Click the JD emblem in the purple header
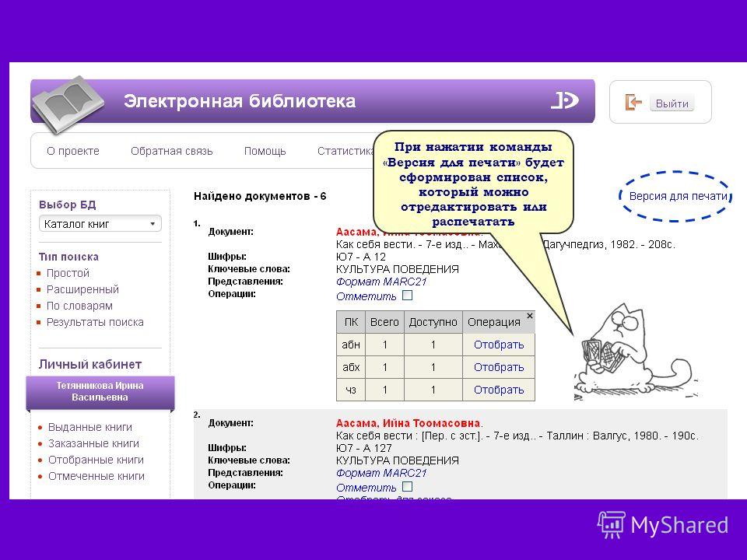 point(565,100)
